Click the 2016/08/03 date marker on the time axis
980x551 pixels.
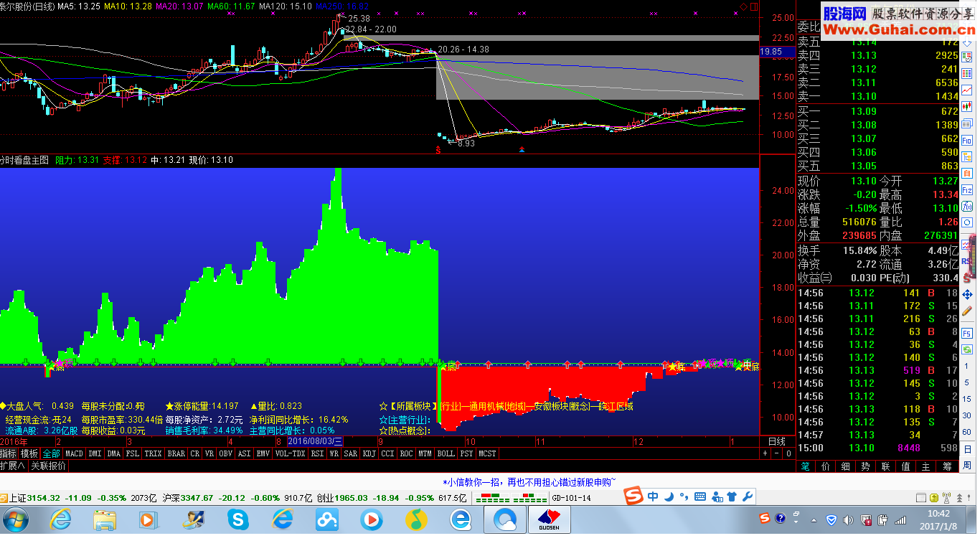[x=316, y=441]
